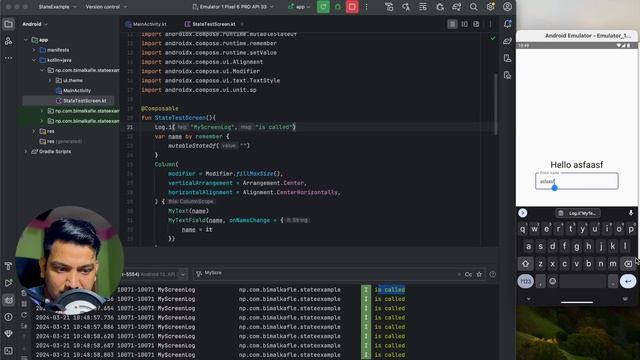The height and width of the screenshot is (360, 640).
Task: Open StateExample project dropdown
Action: point(57,7)
